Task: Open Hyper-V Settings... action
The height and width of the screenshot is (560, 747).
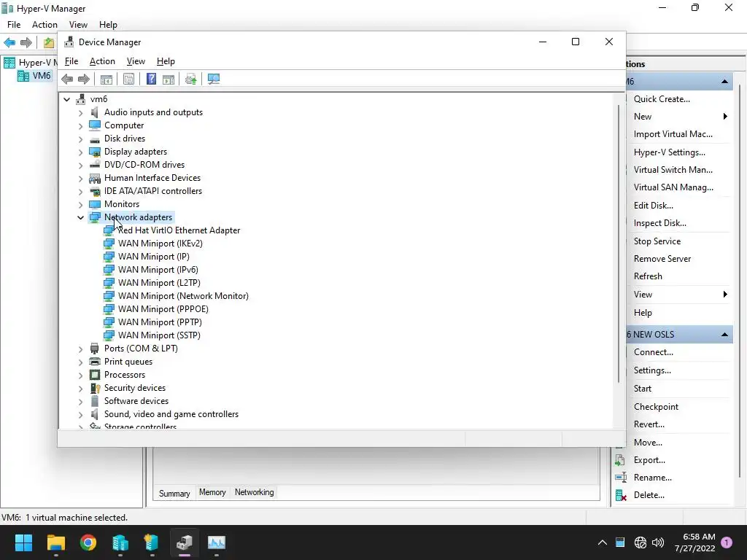Action: tap(670, 152)
